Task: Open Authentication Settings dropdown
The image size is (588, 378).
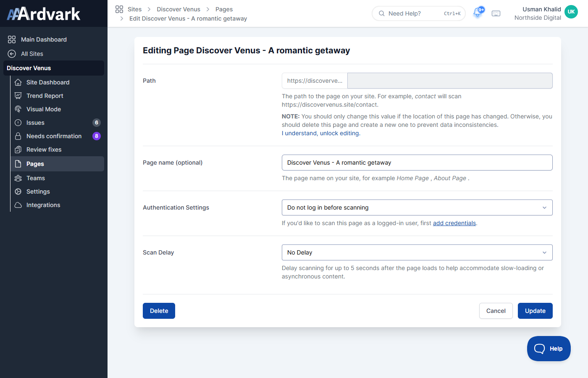Action: 417,207
